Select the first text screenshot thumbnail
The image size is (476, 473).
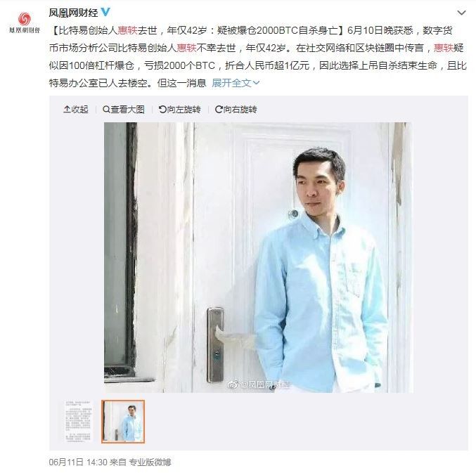tap(78, 422)
